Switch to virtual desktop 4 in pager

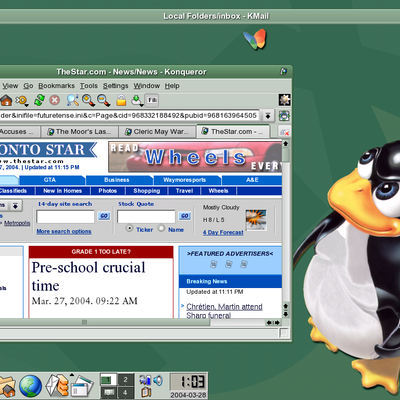(125, 392)
